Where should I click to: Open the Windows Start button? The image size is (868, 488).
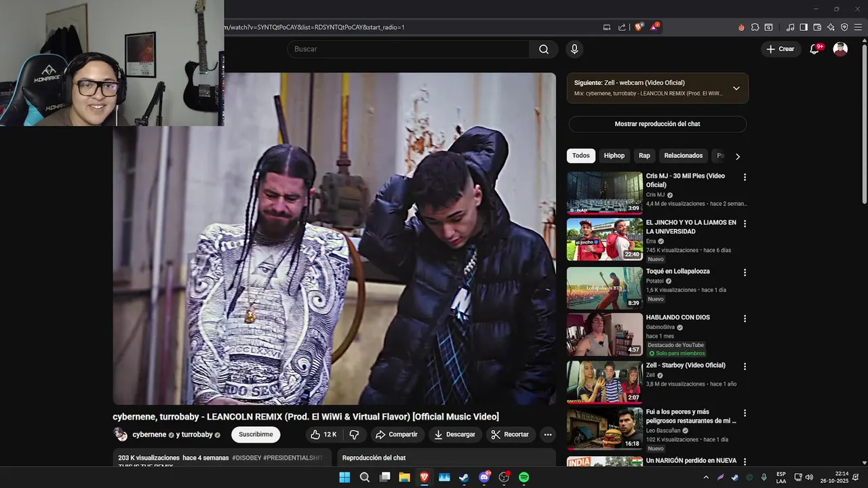click(x=344, y=477)
